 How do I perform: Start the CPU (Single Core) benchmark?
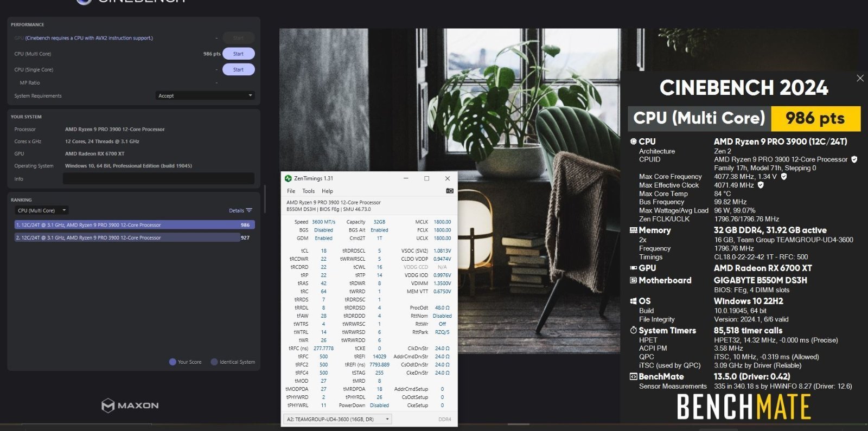tap(238, 69)
